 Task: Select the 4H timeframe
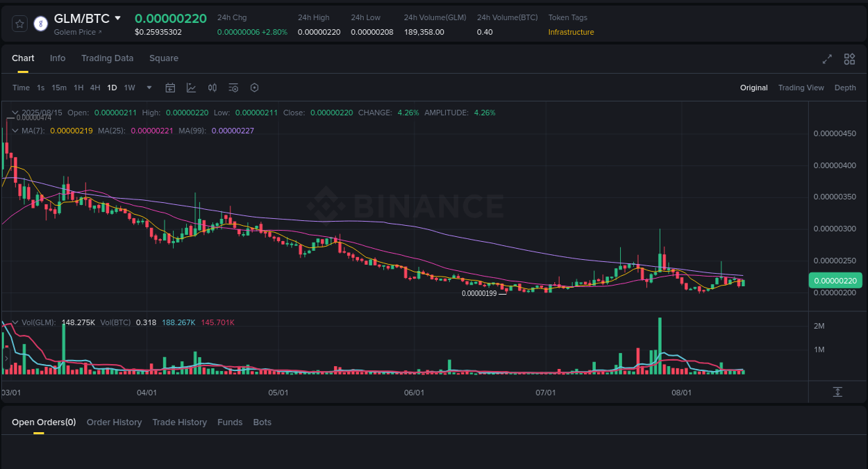coord(95,88)
